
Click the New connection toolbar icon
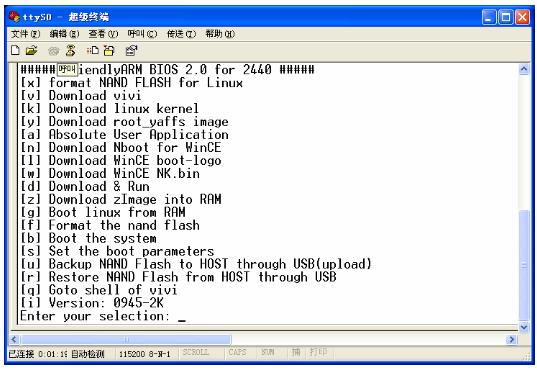pos(15,50)
